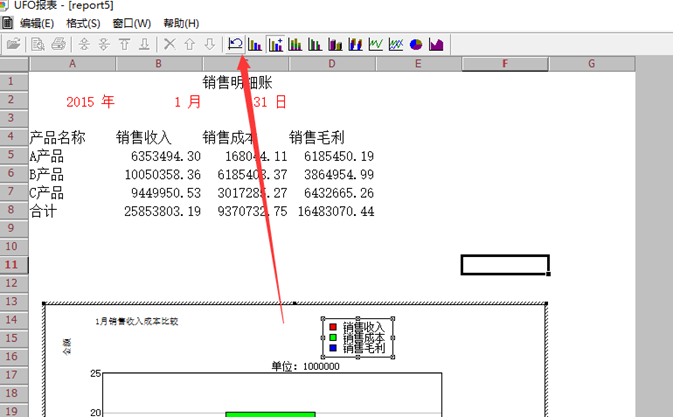Select the highlighted bar chart with plus icon
Viewport: 673px width, 417px height.
275,44
